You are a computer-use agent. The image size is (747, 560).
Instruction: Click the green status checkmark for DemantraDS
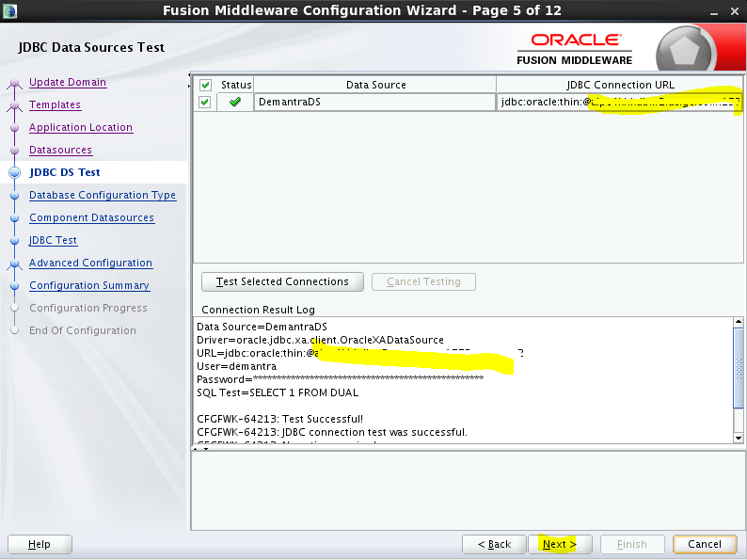point(235,102)
